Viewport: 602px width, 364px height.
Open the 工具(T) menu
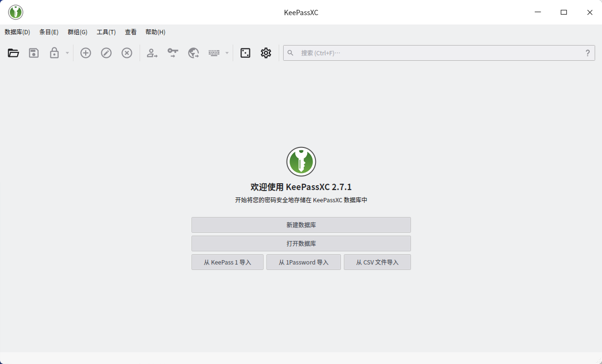click(106, 32)
